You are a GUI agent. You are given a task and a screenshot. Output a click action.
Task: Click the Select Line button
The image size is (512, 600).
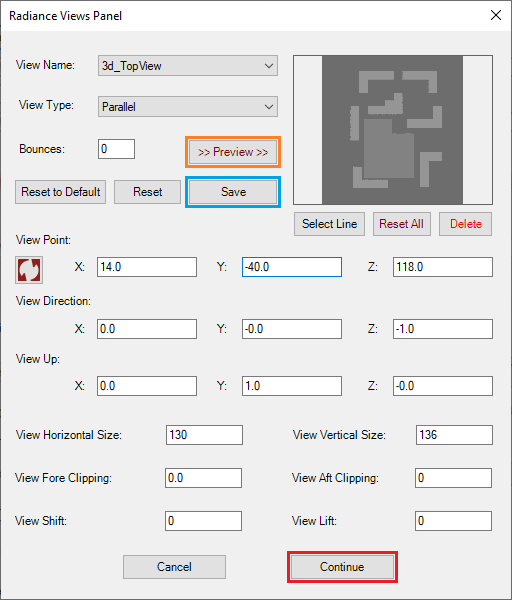(329, 224)
